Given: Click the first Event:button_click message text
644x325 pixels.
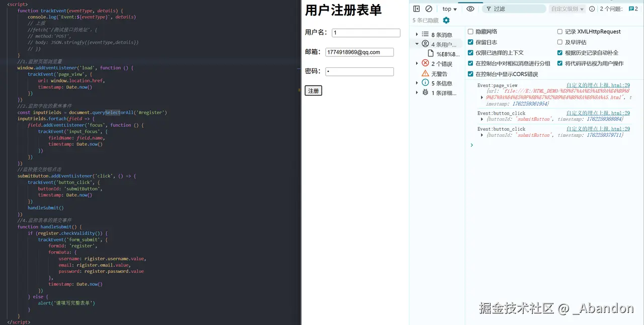Looking at the screenshot, I should (501, 113).
